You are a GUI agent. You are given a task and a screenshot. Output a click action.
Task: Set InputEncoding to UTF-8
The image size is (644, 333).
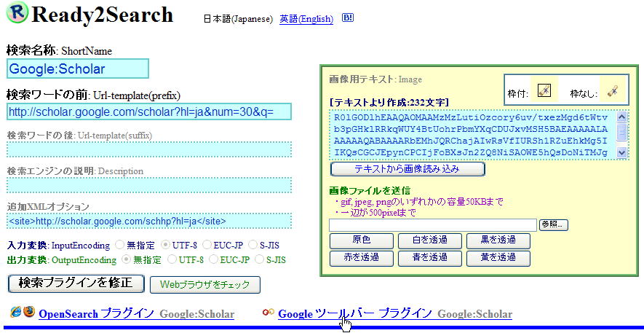165,245
